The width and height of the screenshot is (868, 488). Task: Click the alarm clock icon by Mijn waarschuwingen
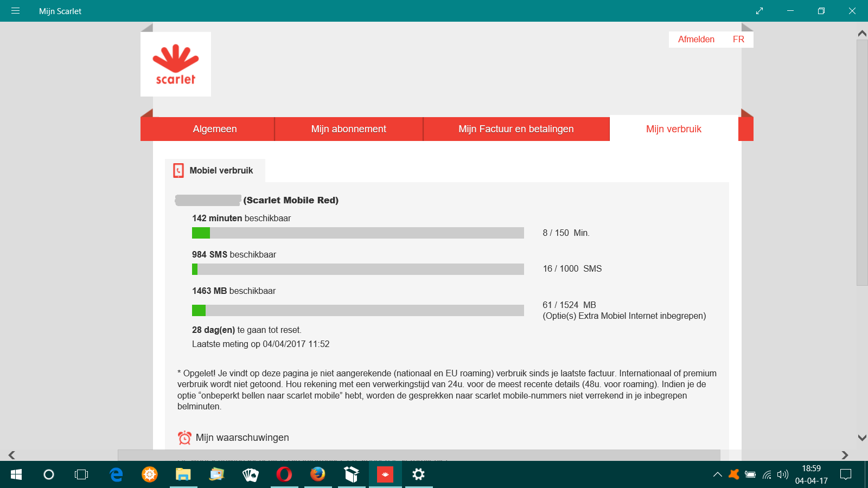184,438
